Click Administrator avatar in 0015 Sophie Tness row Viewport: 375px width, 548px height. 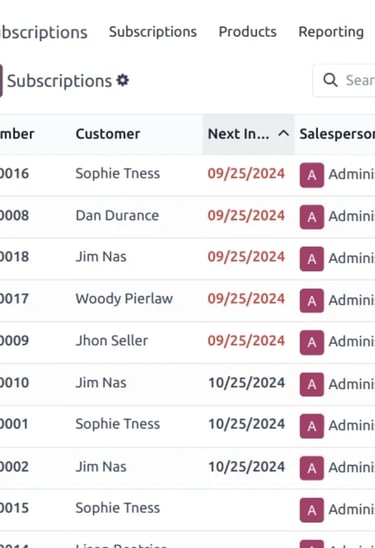(x=312, y=510)
